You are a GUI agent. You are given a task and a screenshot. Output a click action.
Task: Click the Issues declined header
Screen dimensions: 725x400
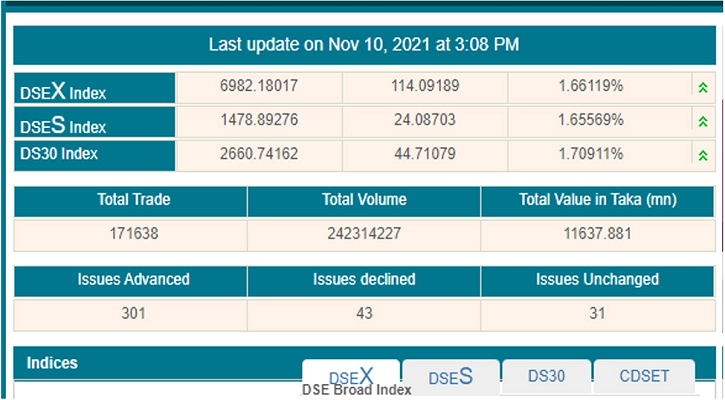364,280
